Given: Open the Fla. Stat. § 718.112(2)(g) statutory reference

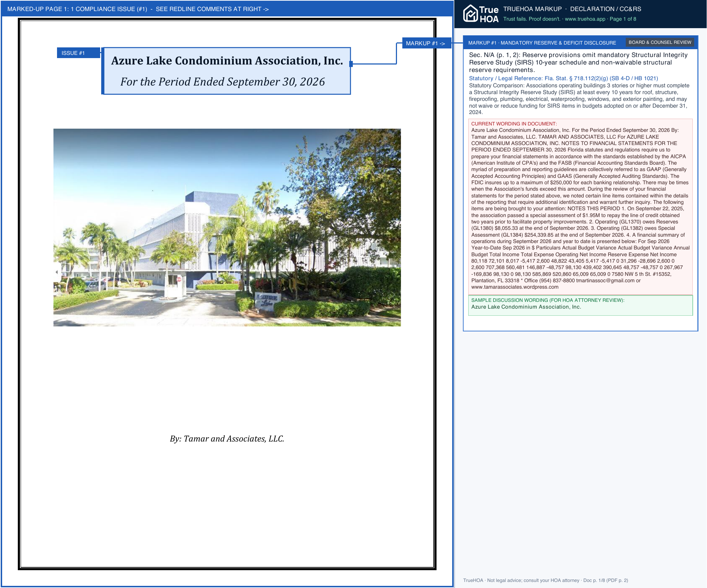Looking at the screenshot, I should [563, 78].
